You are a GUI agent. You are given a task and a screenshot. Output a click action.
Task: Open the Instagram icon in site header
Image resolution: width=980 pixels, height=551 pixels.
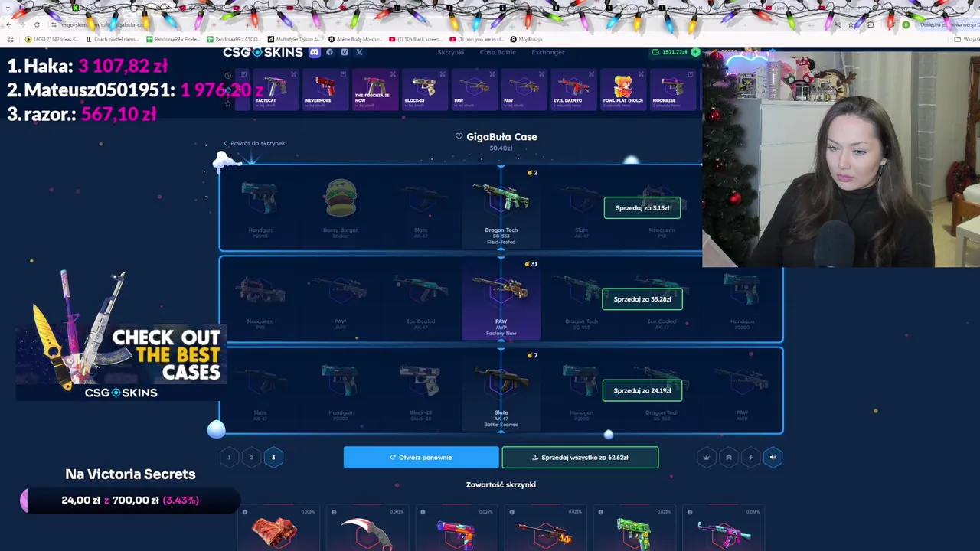click(345, 52)
